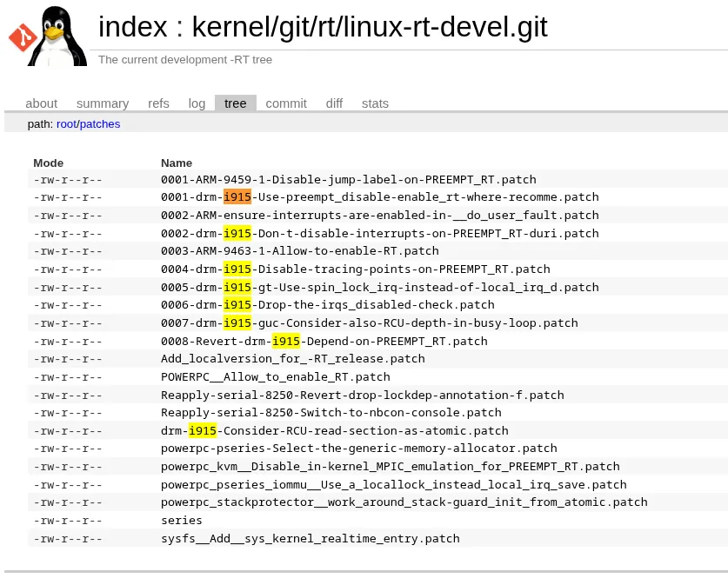The image size is (728, 585).
Task: Open the diff tab
Action: click(x=334, y=103)
